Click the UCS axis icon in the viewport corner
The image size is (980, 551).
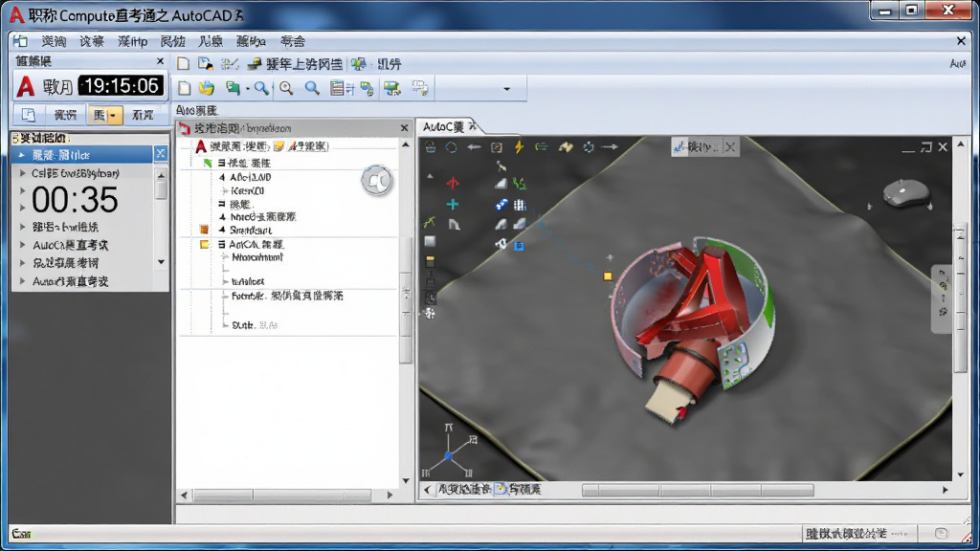(450, 452)
